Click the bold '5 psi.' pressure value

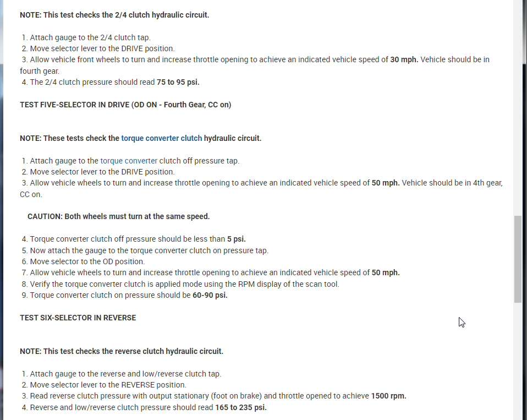point(236,239)
